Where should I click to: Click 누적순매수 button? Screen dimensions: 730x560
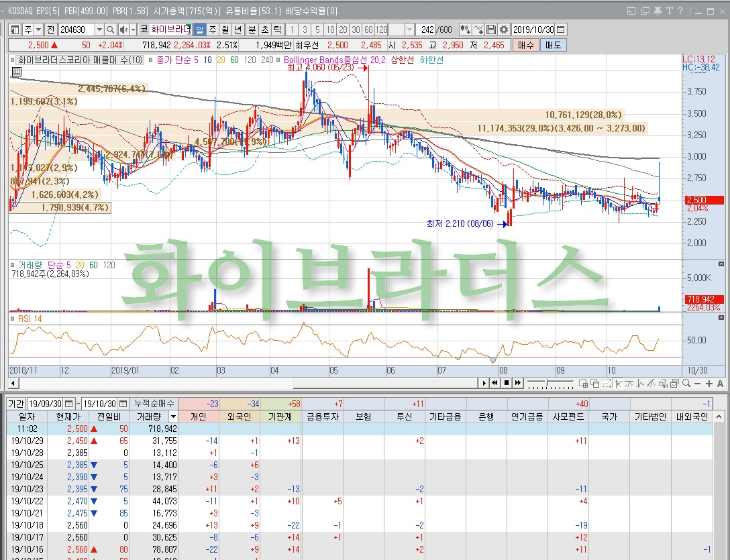(x=154, y=404)
